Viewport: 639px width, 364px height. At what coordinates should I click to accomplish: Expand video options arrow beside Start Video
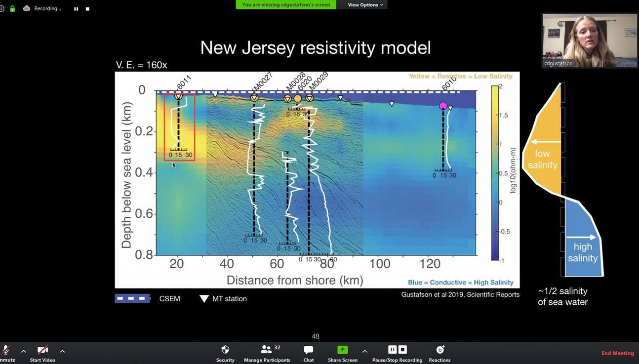[x=62, y=351]
